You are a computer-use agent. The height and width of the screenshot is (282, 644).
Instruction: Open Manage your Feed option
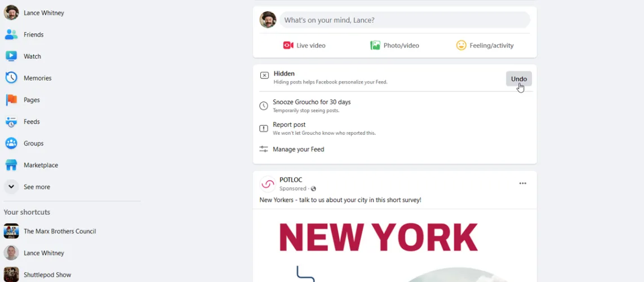pyautogui.click(x=395, y=149)
